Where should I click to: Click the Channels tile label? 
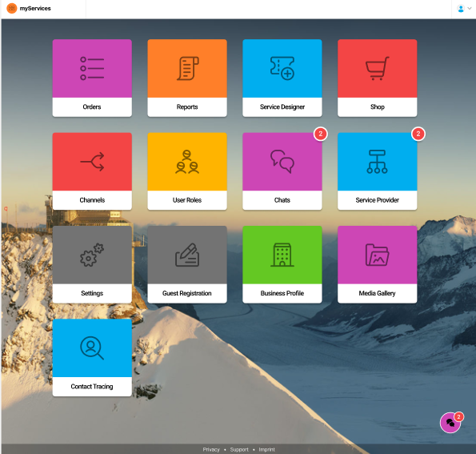tap(92, 200)
